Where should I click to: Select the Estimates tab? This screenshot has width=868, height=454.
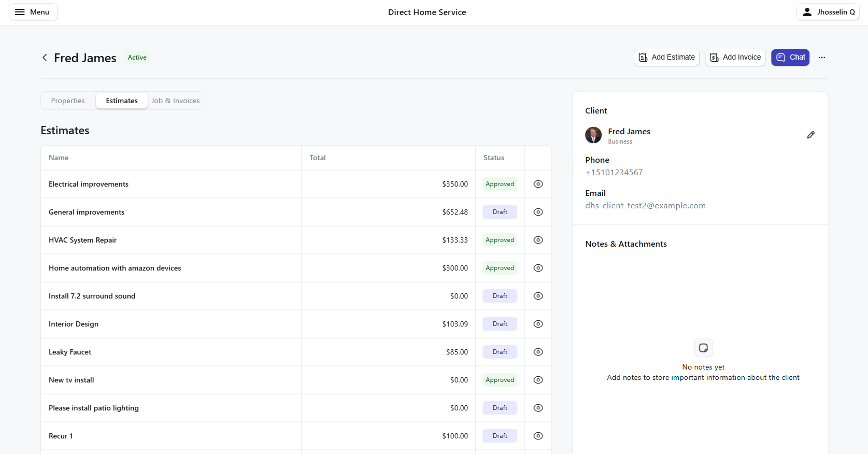pos(122,101)
